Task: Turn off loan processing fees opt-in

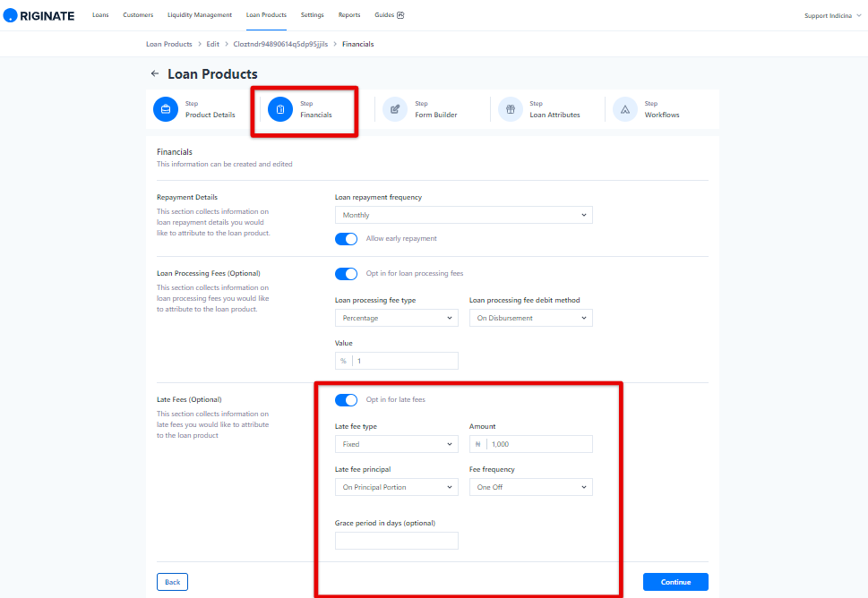Action: tap(346, 274)
